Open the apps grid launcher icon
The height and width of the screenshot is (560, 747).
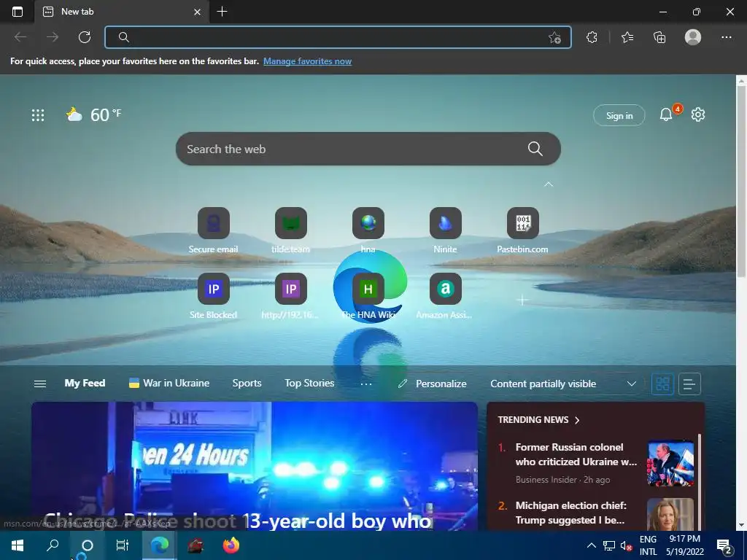coord(38,114)
